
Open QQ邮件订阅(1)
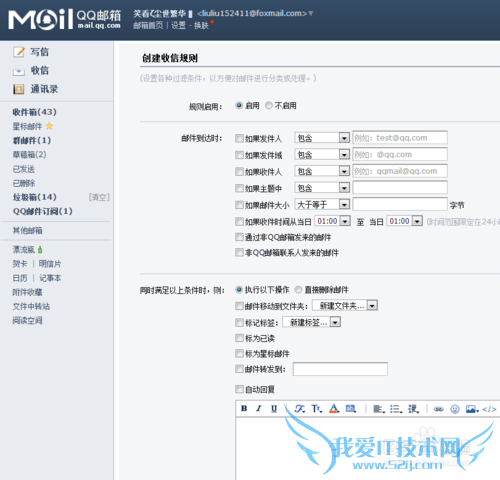pyautogui.click(x=43, y=211)
